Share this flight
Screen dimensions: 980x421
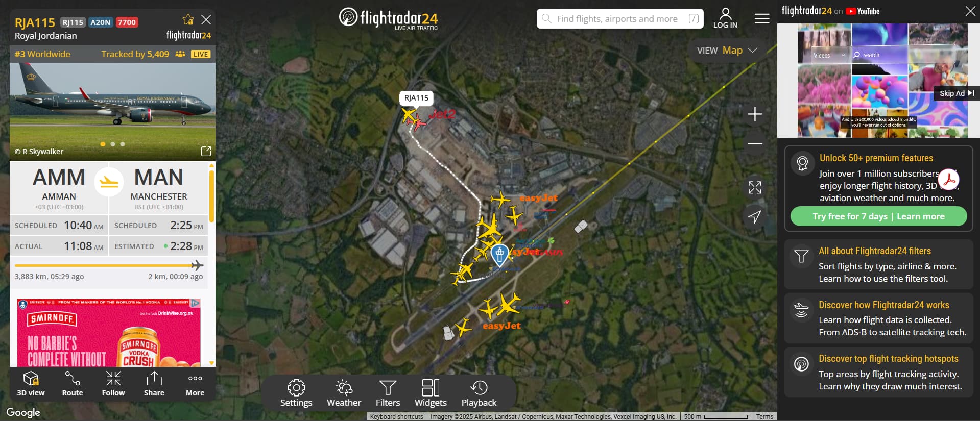coord(154,383)
